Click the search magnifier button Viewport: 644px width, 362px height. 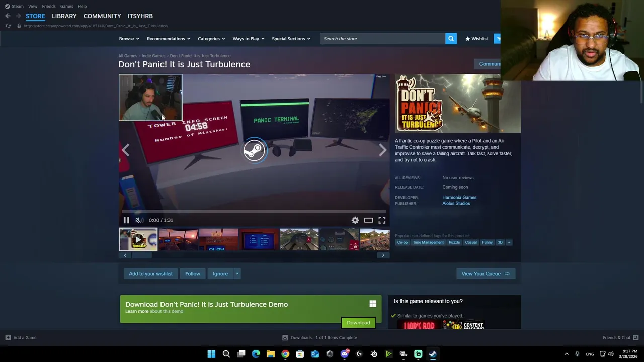pyautogui.click(x=451, y=39)
